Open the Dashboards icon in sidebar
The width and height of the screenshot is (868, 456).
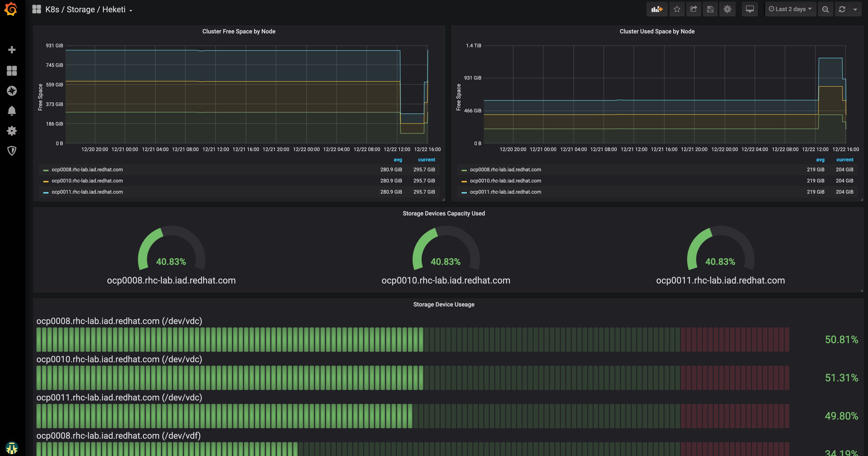[x=12, y=71]
